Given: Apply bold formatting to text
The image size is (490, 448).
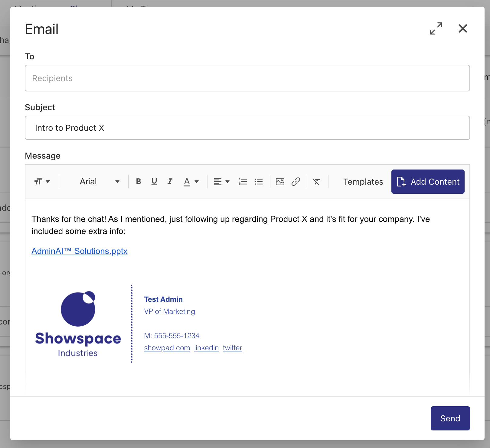Looking at the screenshot, I should click(139, 182).
